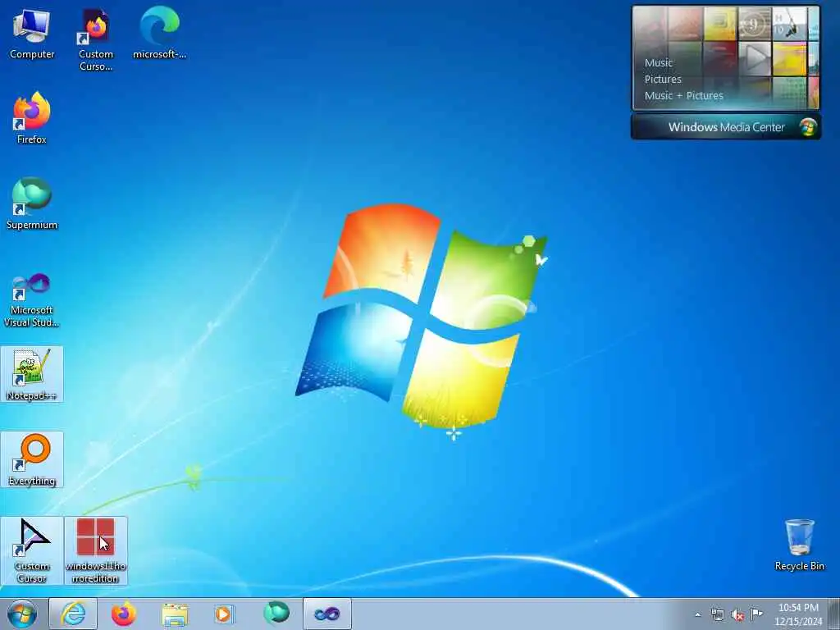The height and width of the screenshot is (630, 840).
Task: Open the Action Center flag icon
Action: click(756, 614)
